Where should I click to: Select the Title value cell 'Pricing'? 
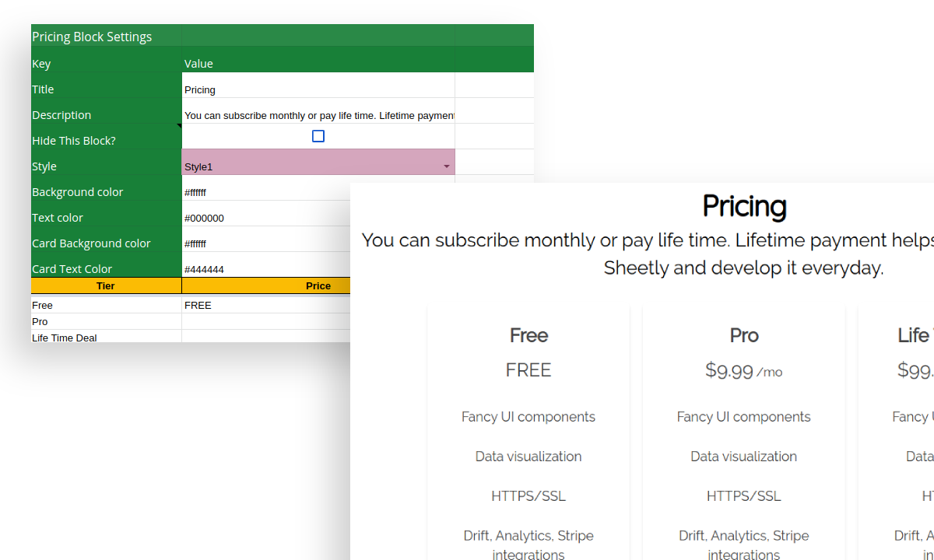pyautogui.click(x=318, y=86)
